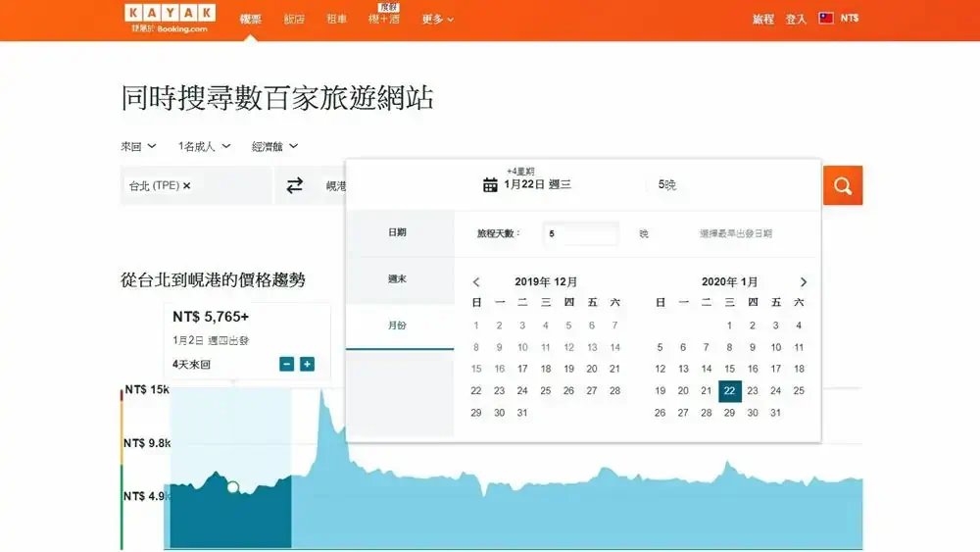Click the minus button in price tooltip
Image resolution: width=980 pixels, height=552 pixels.
pos(286,364)
